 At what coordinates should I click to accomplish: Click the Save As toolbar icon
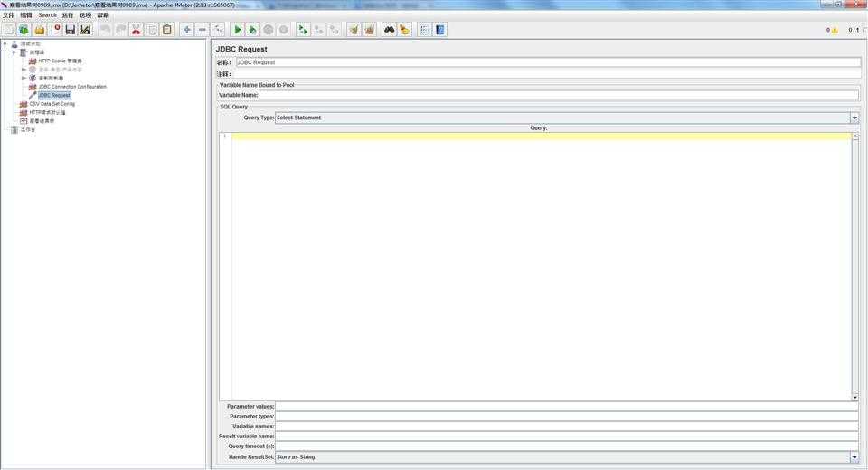(x=85, y=30)
